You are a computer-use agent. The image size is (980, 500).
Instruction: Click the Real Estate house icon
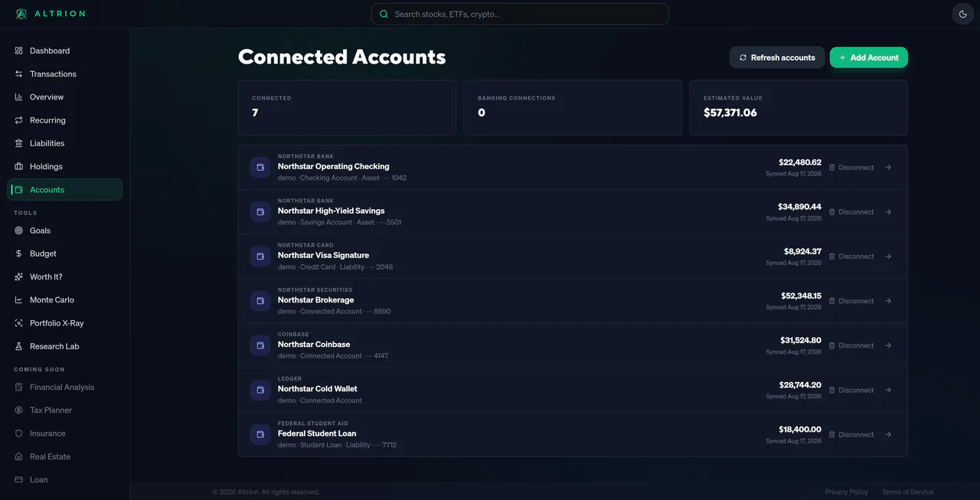click(x=19, y=456)
